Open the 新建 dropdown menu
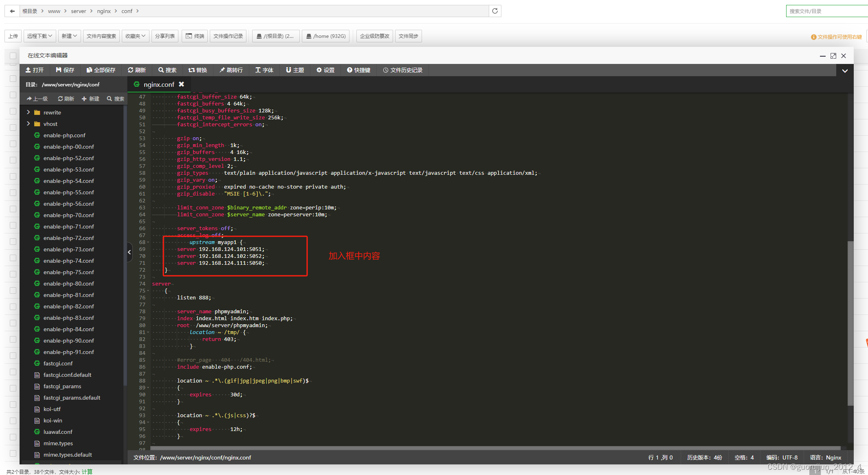The width and height of the screenshot is (868, 475). tap(69, 36)
